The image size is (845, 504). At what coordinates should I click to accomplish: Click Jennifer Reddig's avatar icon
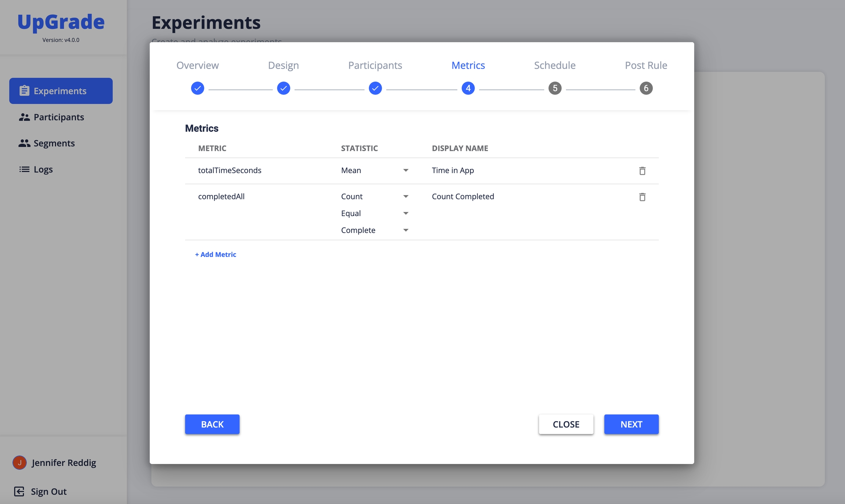(x=19, y=463)
